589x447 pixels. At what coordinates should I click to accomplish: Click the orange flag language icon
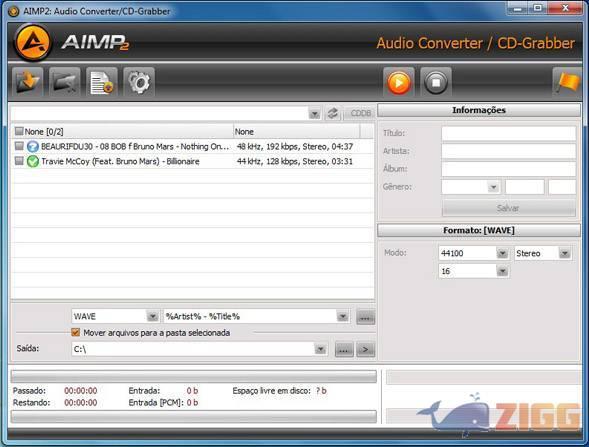pos(567,82)
